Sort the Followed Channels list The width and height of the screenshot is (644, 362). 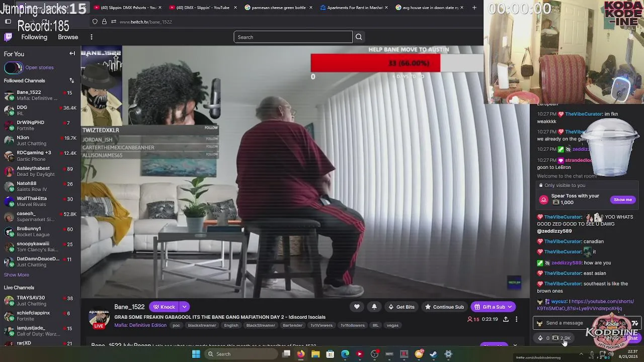coord(71,80)
